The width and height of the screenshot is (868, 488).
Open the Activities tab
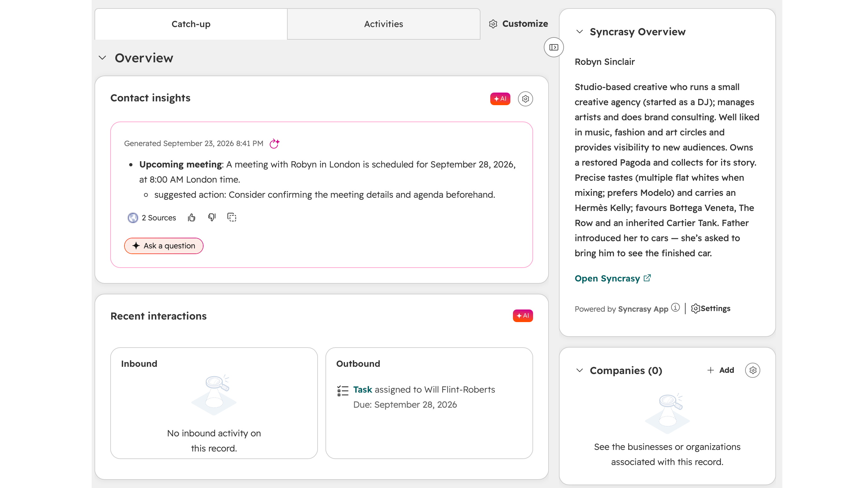(x=383, y=24)
